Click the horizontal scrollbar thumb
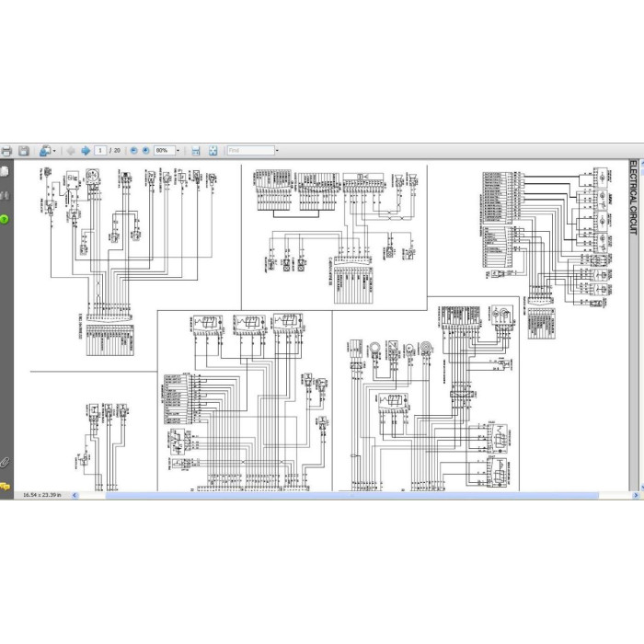644x644 pixels. [352, 495]
